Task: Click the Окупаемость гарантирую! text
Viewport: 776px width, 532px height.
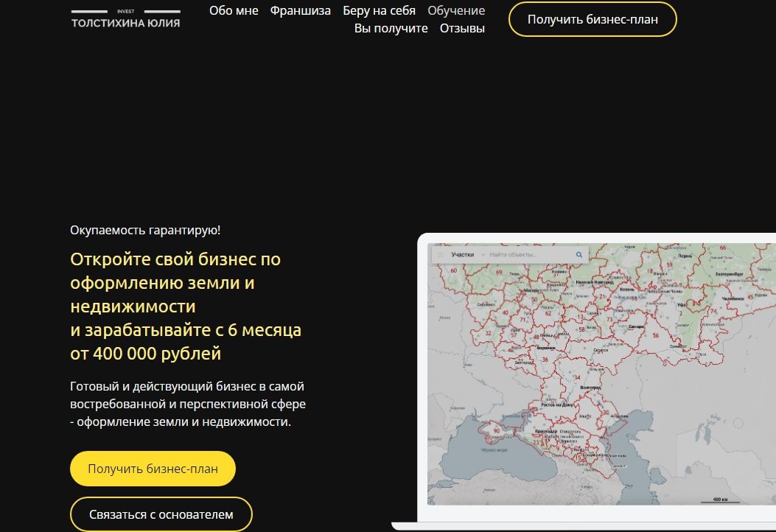Action: point(145,230)
